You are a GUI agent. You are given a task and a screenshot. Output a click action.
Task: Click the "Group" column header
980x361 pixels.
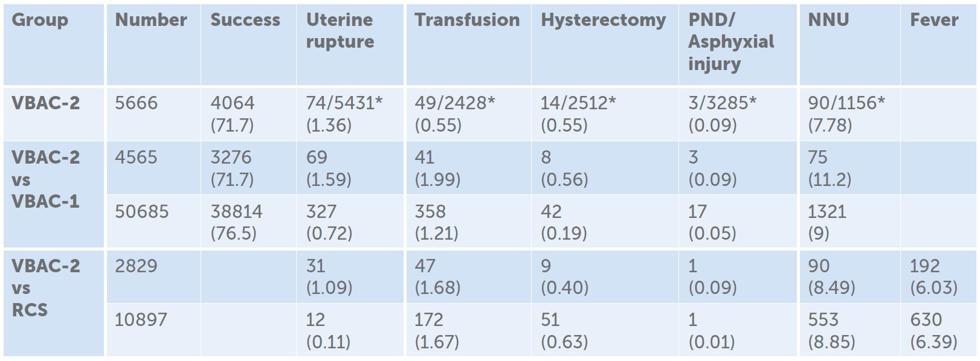point(40,20)
